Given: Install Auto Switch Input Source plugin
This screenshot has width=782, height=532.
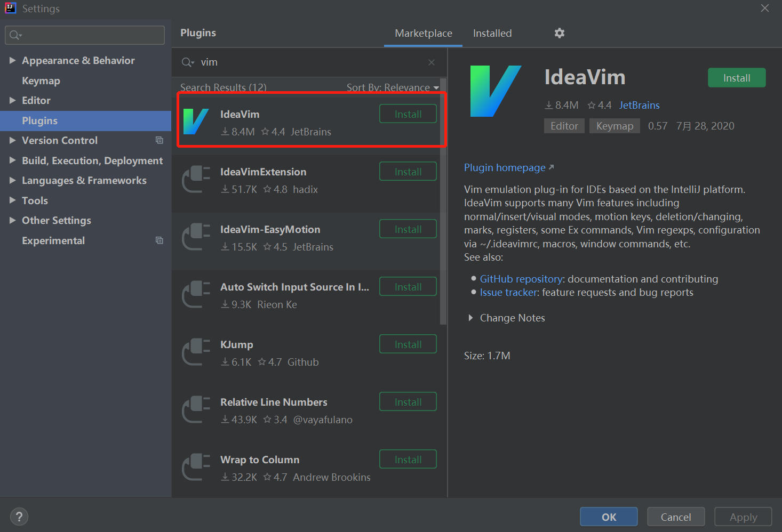Looking at the screenshot, I should (x=408, y=287).
